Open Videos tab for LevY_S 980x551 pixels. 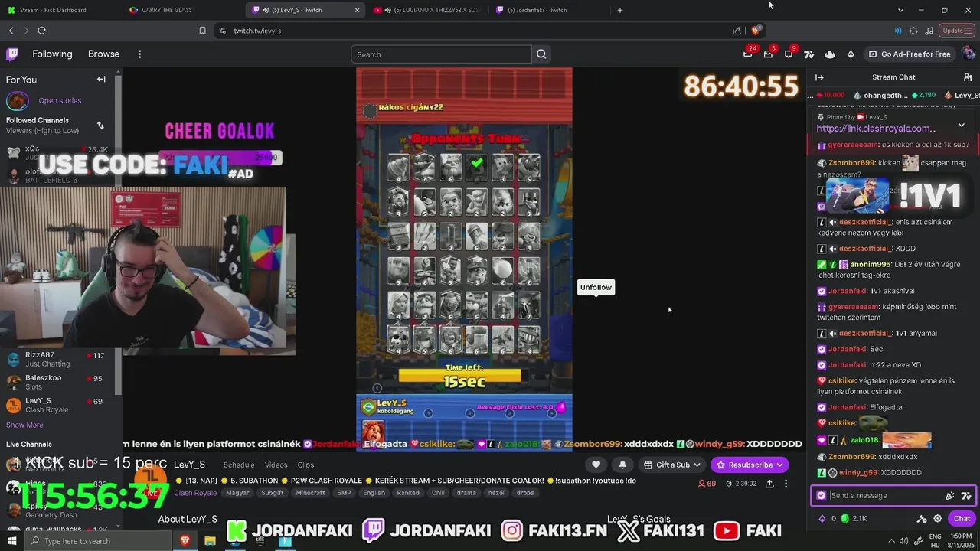pos(276,465)
